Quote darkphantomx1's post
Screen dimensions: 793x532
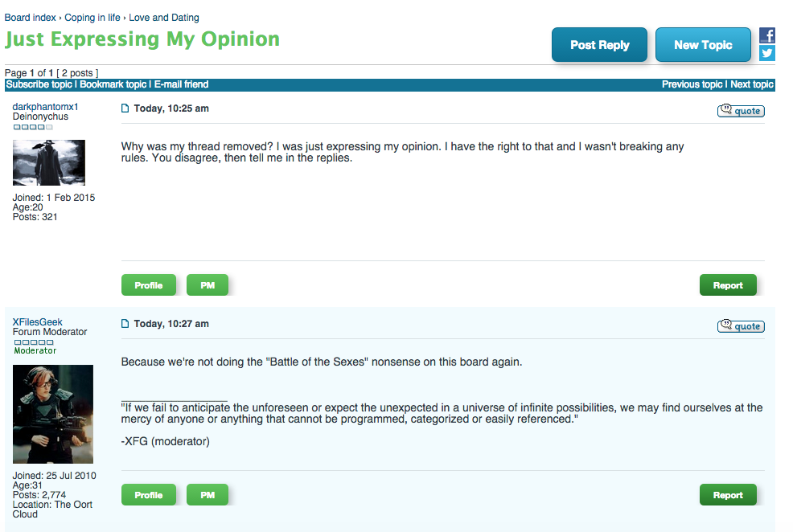point(741,111)
